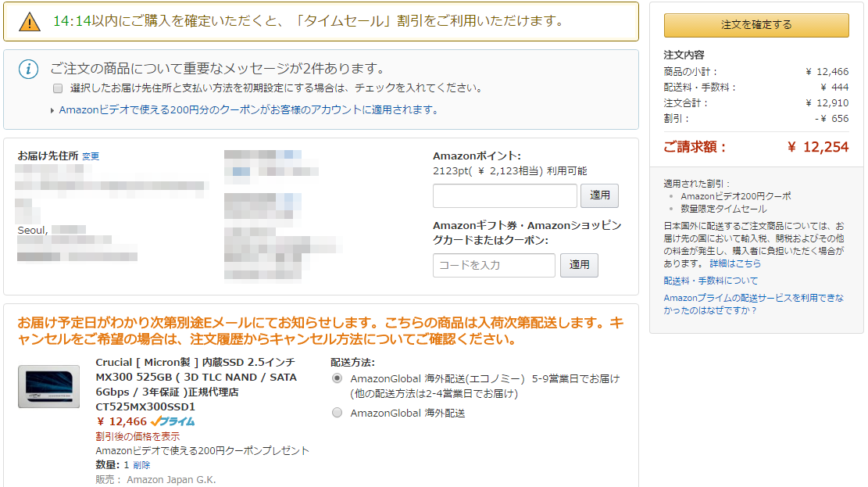The width and height of the screenshot is (868, 487).
Task: Apply the gift code using 適用 button
Action: tap(579, 265)
